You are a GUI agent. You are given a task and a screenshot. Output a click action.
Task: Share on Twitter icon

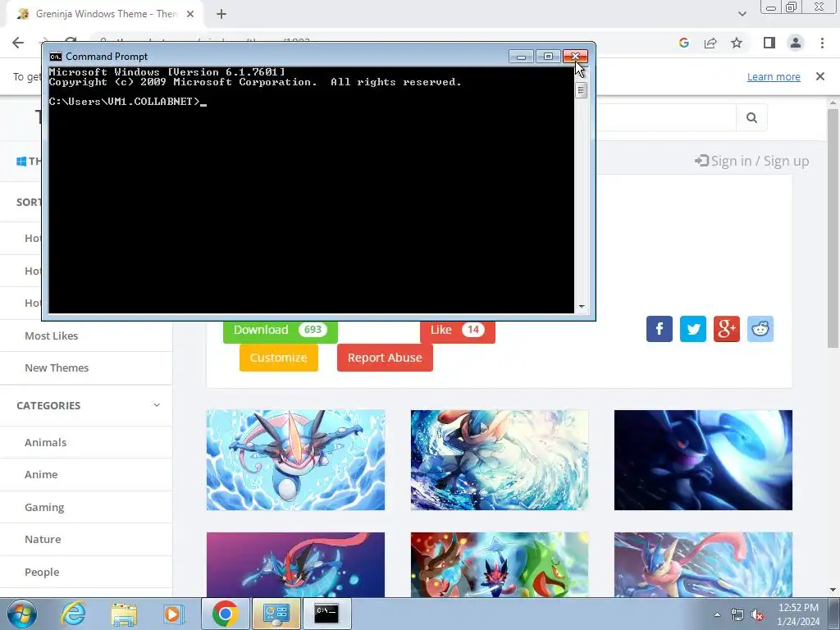coord(693,329)
